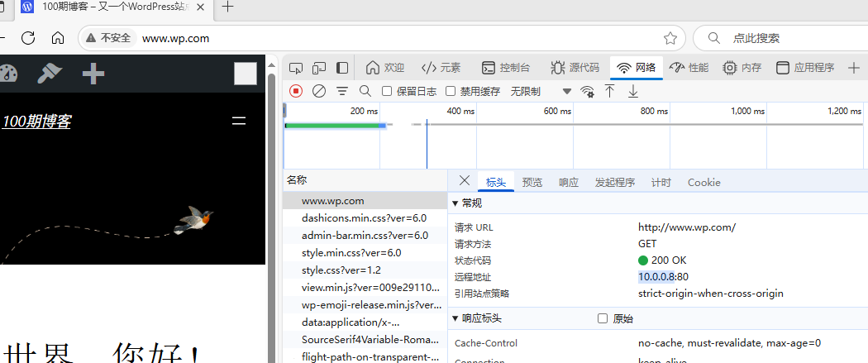Select the www.wp.com request row
Image resolution: width=868 pixels, height=363 pixels.
pyautogui.click(x=365, y=201)
